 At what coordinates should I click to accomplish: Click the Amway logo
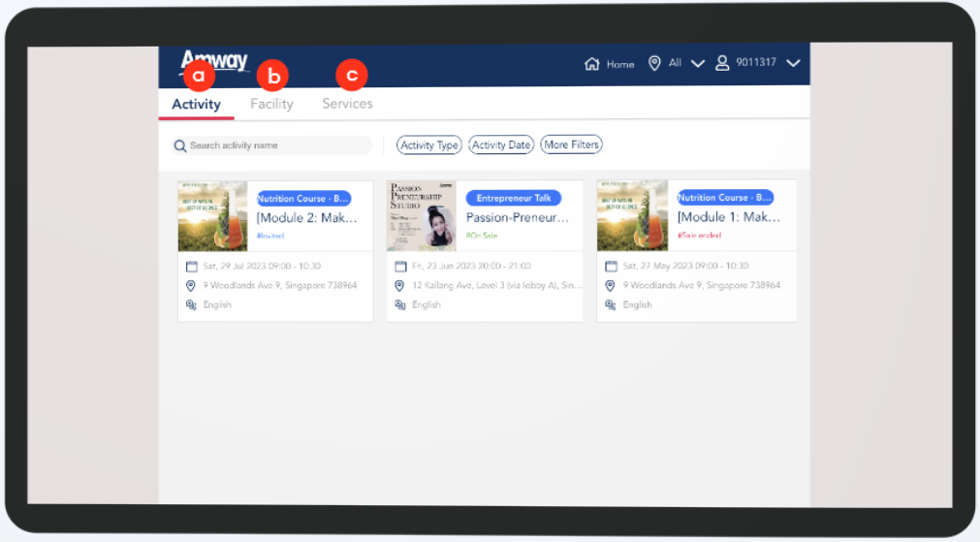point(214,60)
